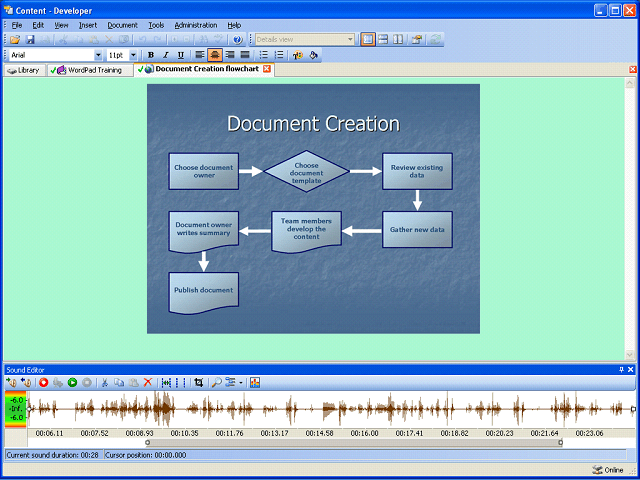Switch to vertical split layout icon
The image size is (640, 480).
pos(398,40)
